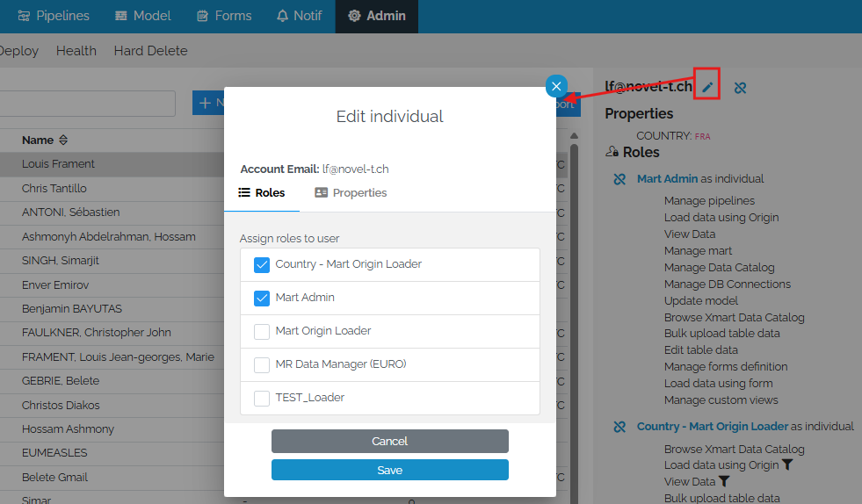Click the filter icon next to View Data

tap(724, 481)
